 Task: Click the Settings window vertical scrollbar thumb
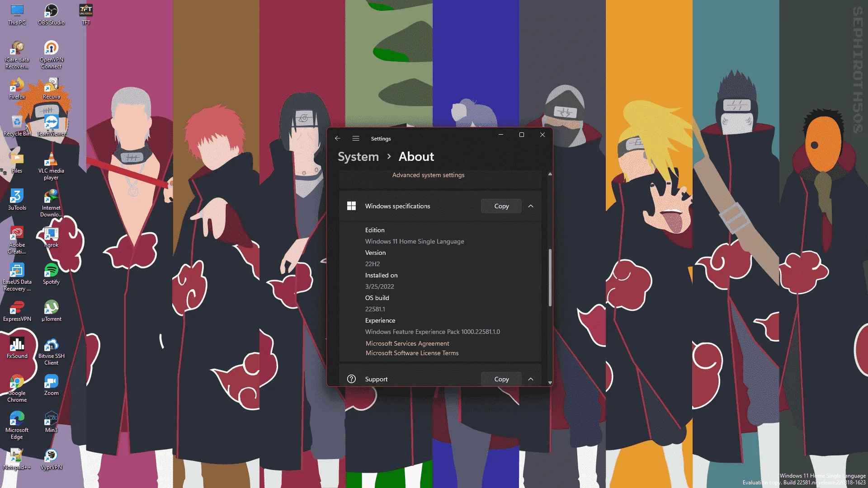(x=550, y=277)
